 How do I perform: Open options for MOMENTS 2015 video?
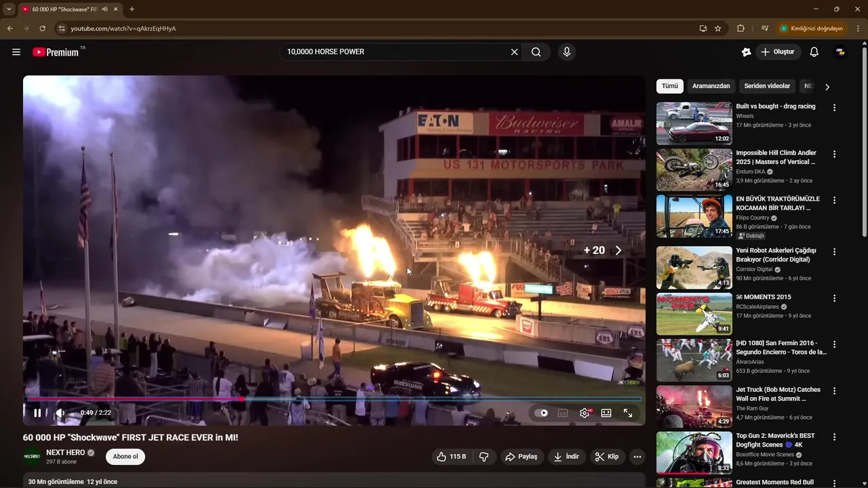click(835, 298)
